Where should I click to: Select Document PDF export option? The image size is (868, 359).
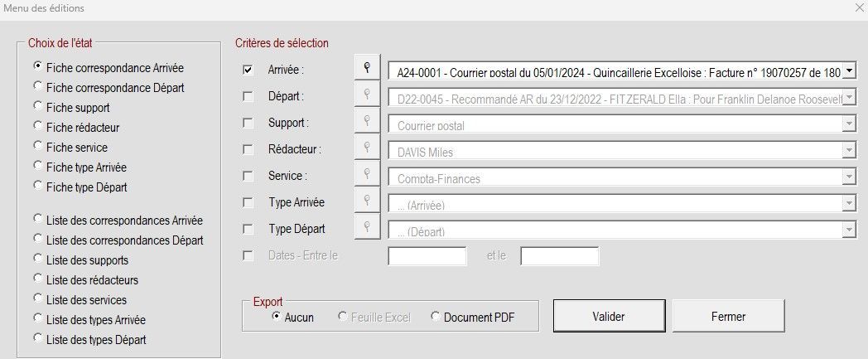[x=436, y=317]
